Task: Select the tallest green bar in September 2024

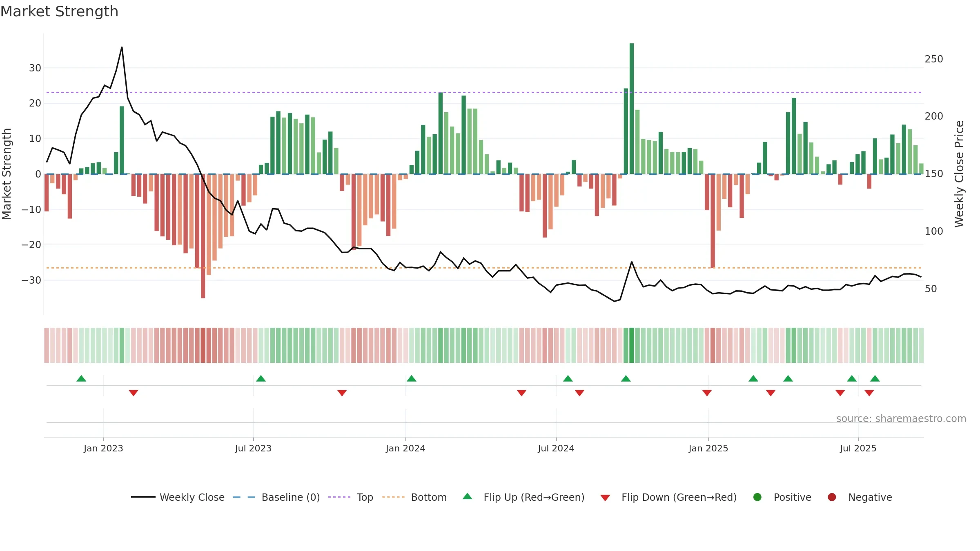Action: [x=632, y=109]
